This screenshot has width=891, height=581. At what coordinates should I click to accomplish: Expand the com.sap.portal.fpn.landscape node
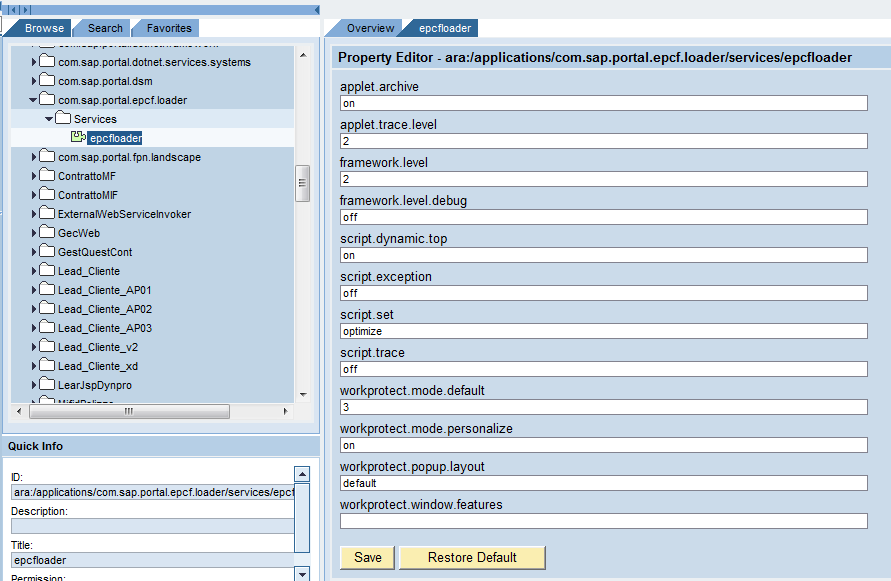[x=34, y=157]
